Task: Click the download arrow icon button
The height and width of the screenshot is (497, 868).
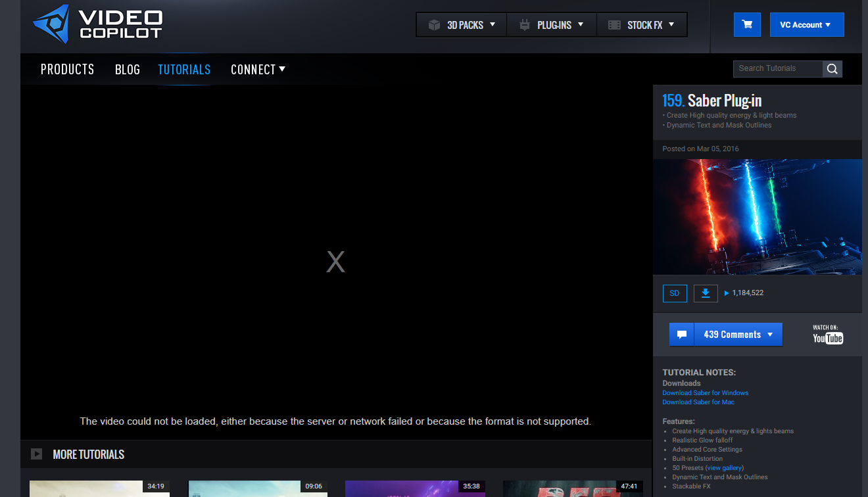Action: point(706,293)
